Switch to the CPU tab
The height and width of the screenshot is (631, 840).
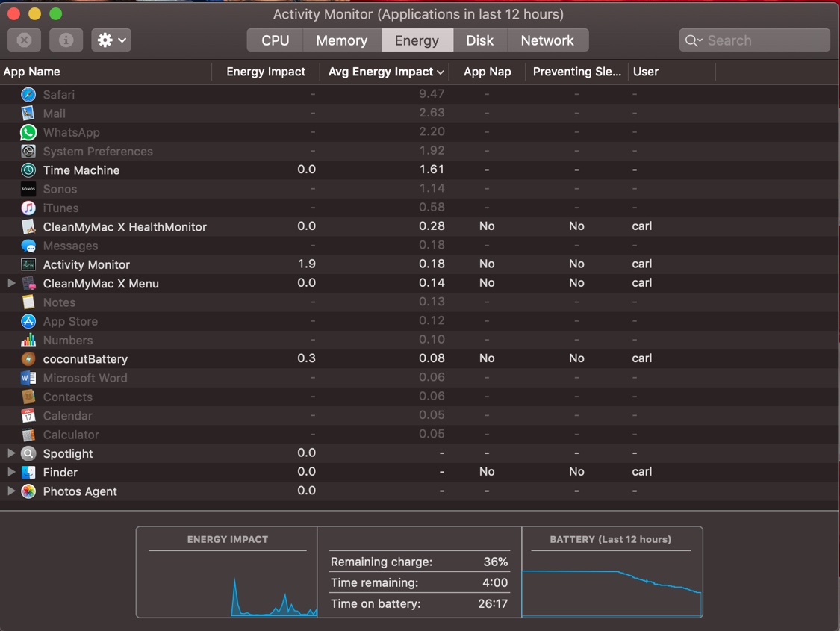[275, 40]
